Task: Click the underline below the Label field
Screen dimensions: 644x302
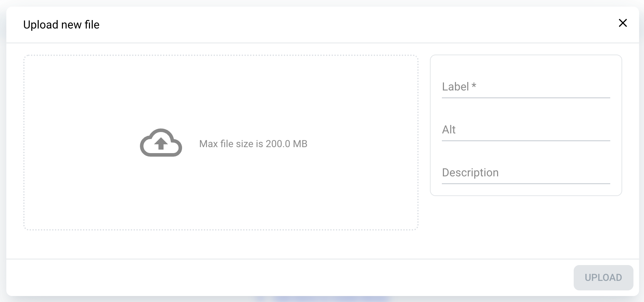Action: pos(526,98)
